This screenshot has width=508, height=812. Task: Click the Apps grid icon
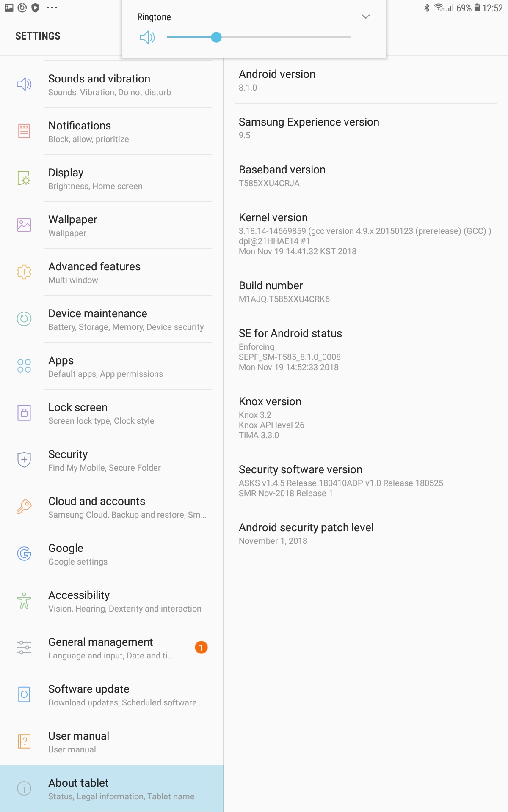[x=24, y=366]
